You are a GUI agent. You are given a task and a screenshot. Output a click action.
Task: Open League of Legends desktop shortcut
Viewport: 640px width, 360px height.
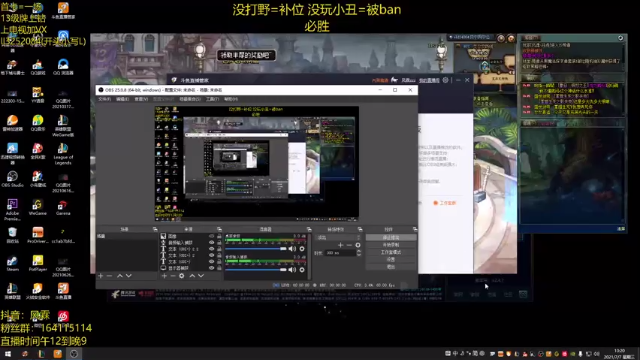coord(63,153)
